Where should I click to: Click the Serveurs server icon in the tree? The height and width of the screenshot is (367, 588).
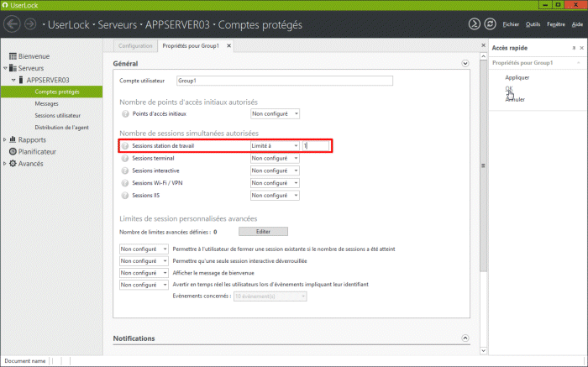13,68
